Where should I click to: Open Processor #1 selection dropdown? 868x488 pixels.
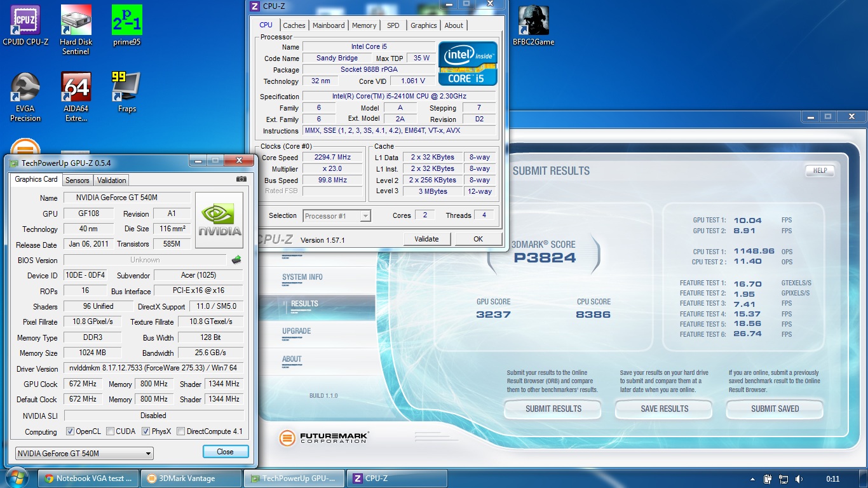(337, 216)
